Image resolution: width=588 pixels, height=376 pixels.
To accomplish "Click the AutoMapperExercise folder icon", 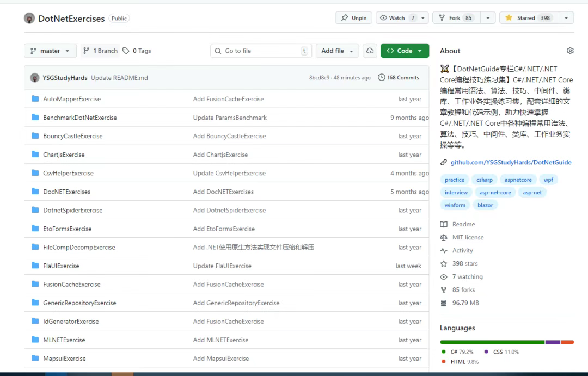I will coord(35,99).
